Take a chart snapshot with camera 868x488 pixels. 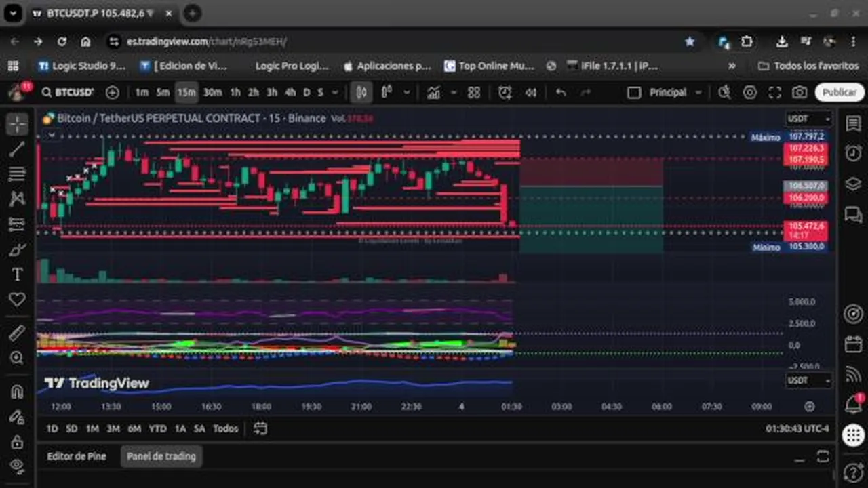click(x=800, y=92)
